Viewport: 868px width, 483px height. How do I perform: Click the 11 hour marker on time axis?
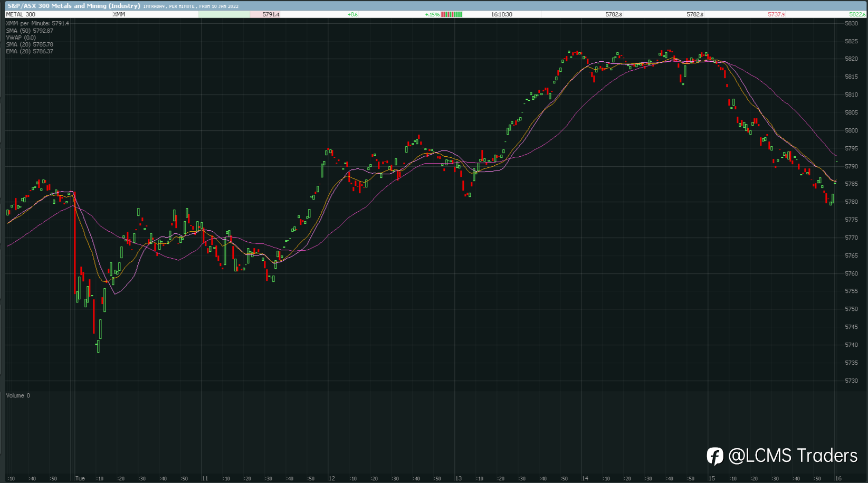coord(205,478)
